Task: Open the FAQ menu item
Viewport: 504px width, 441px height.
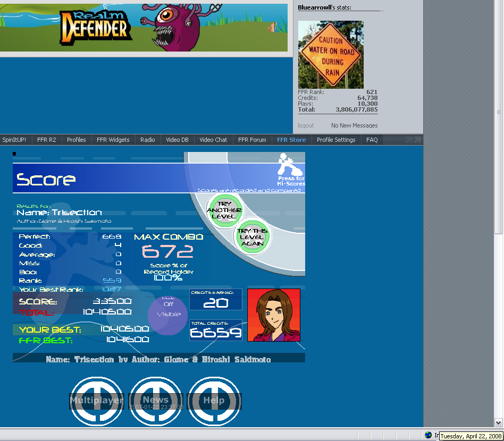Action: coord(372,140)
